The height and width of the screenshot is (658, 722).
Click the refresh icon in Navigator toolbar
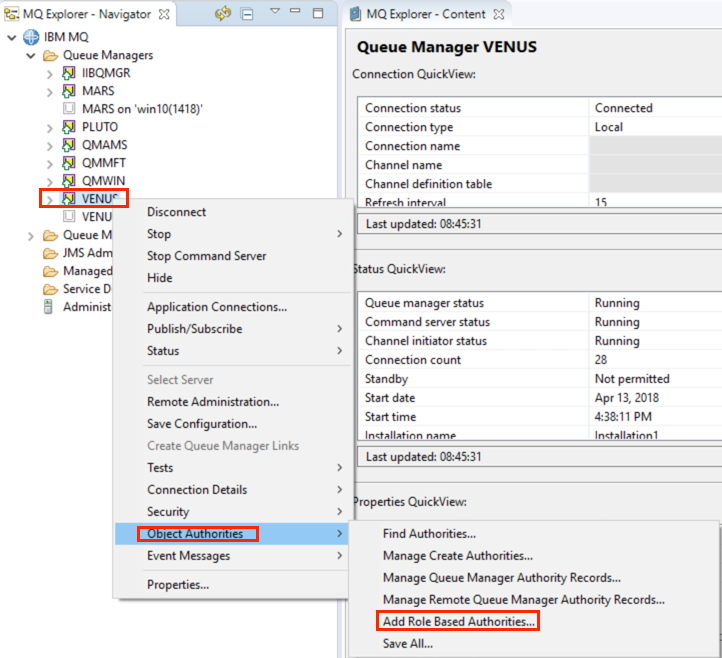pyautogui.click(x=223, y=14)
